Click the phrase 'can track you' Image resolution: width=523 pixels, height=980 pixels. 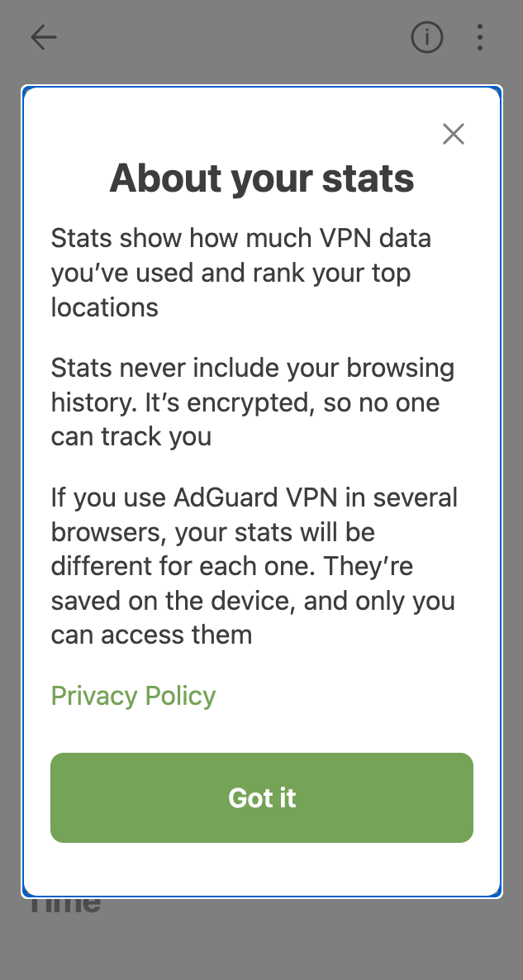(x=131, y=436)
